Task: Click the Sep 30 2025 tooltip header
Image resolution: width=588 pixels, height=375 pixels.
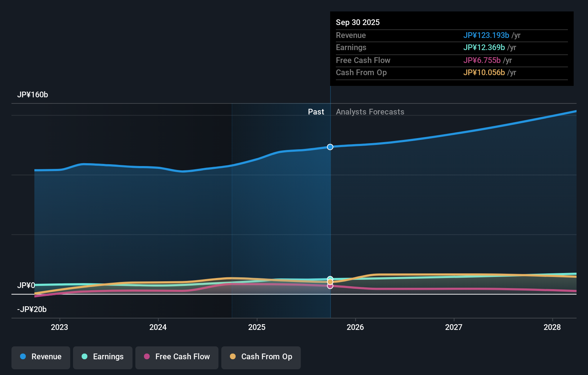Action: 358,22
